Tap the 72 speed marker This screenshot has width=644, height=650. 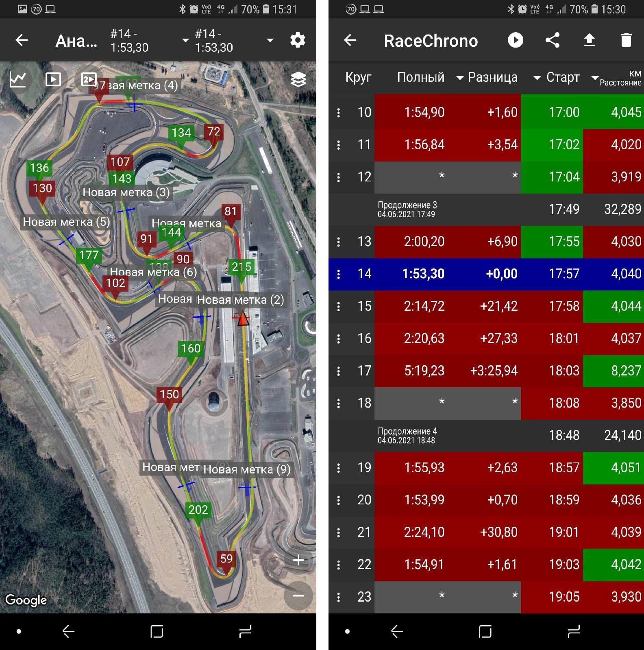click(x=214, y=132)
